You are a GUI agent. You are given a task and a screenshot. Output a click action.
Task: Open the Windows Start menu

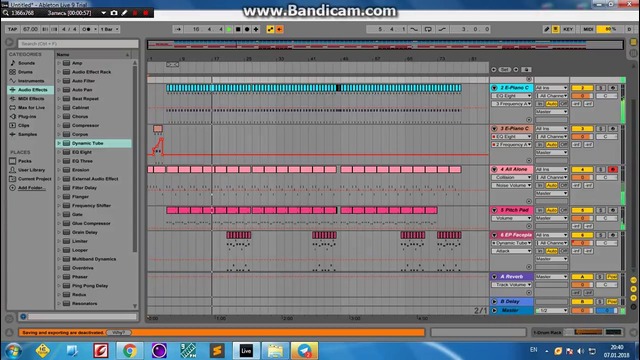[13, 351]
